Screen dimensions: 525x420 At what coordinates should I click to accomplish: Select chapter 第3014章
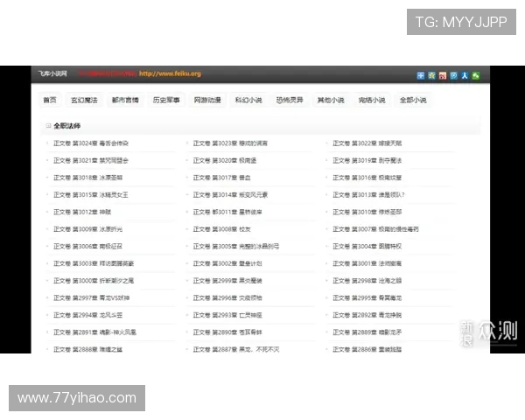pos(230,195)
